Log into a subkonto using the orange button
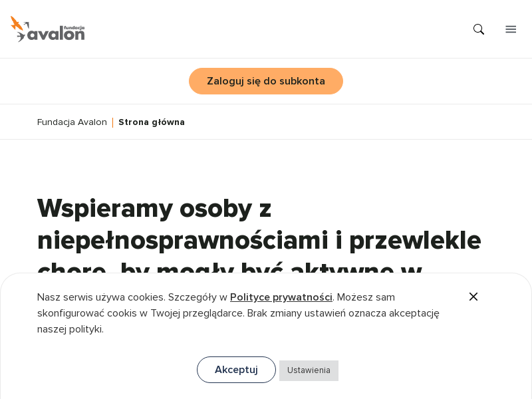Viewport: 532px width, 399px height. 266,81
